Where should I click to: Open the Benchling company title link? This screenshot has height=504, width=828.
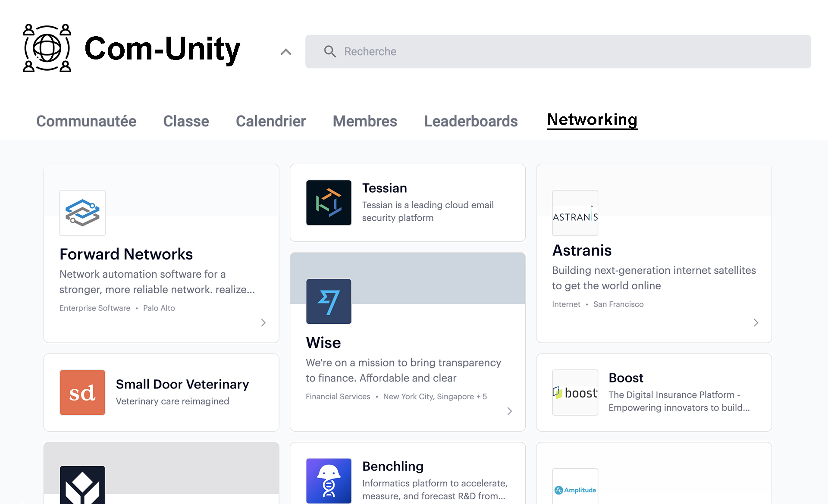pyautogui.click(x=392, y=466)
